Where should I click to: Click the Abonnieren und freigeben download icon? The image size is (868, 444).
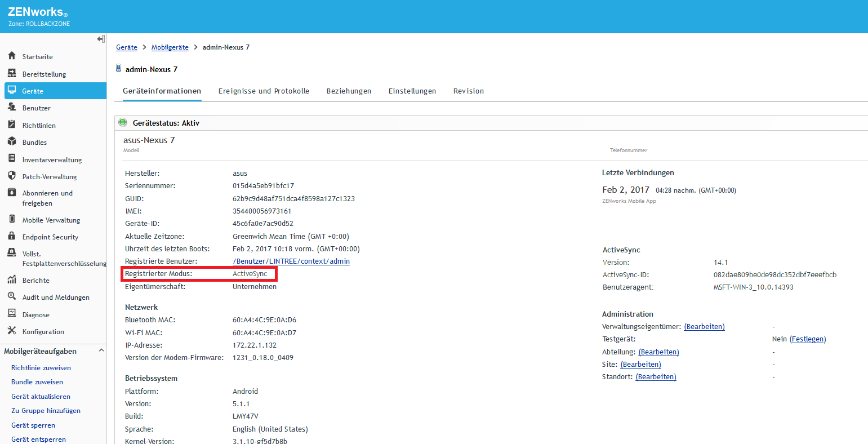click(12, 193)
